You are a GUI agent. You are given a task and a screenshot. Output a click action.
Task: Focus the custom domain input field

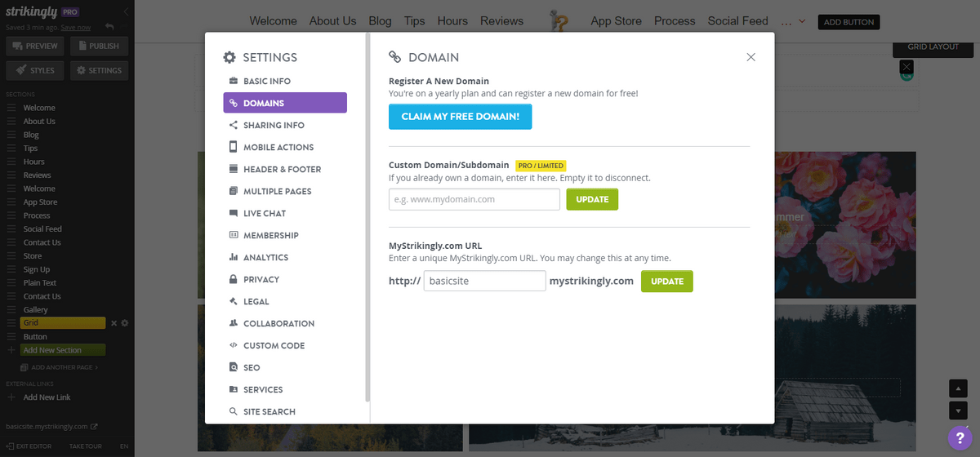(474, 199)
